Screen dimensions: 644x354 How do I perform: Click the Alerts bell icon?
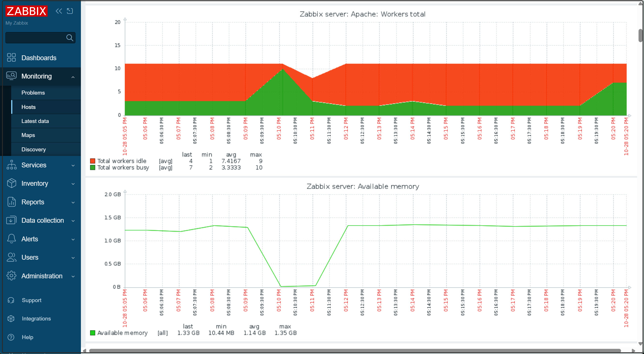tap(11, 239)
